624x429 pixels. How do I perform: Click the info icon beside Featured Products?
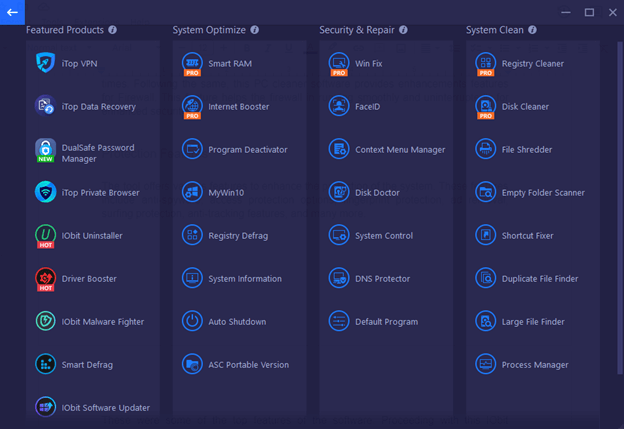click(112, 30)
